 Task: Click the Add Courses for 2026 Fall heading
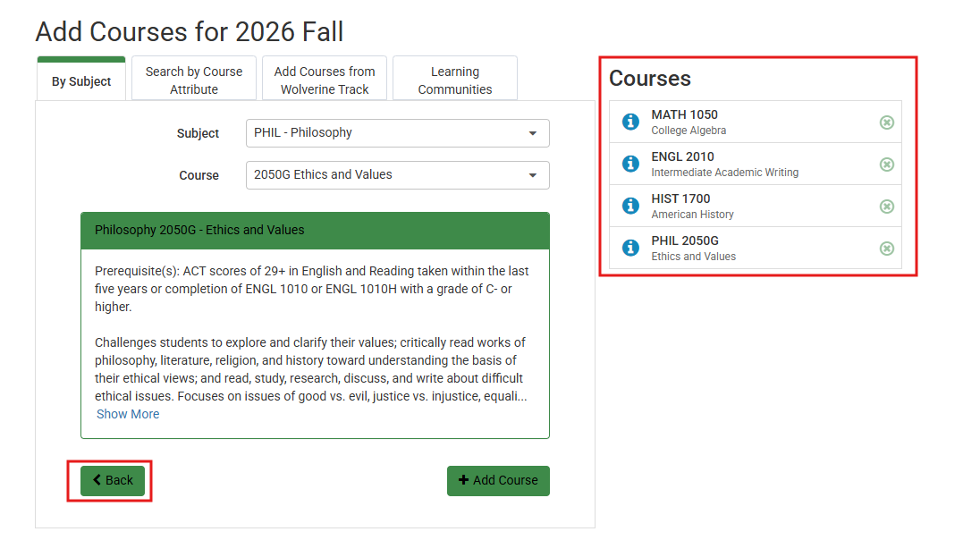[190, 32]
